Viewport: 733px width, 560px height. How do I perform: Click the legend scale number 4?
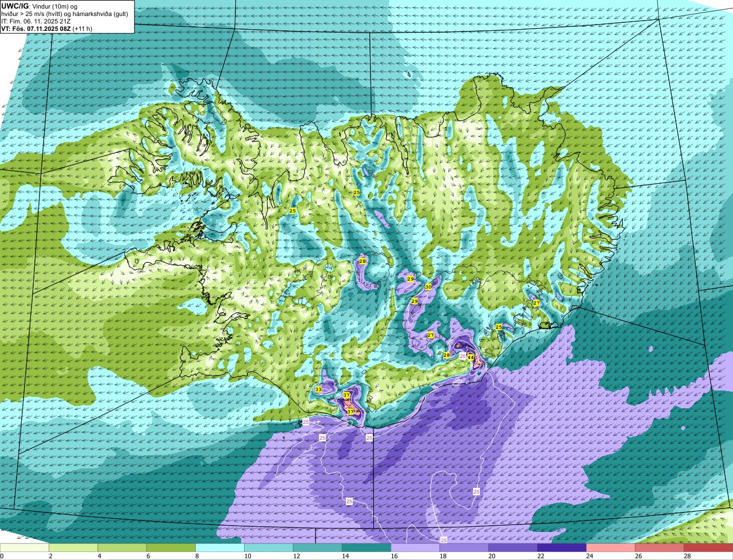tap(99, 556)
